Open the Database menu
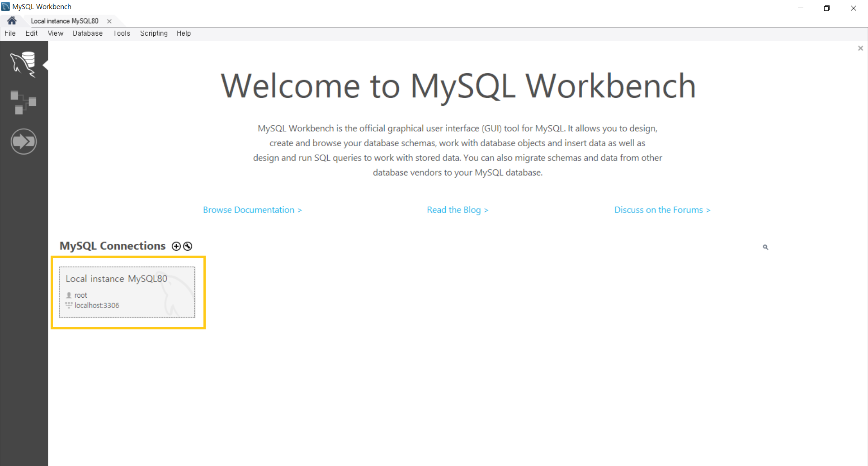 click(x=88, y=33)
